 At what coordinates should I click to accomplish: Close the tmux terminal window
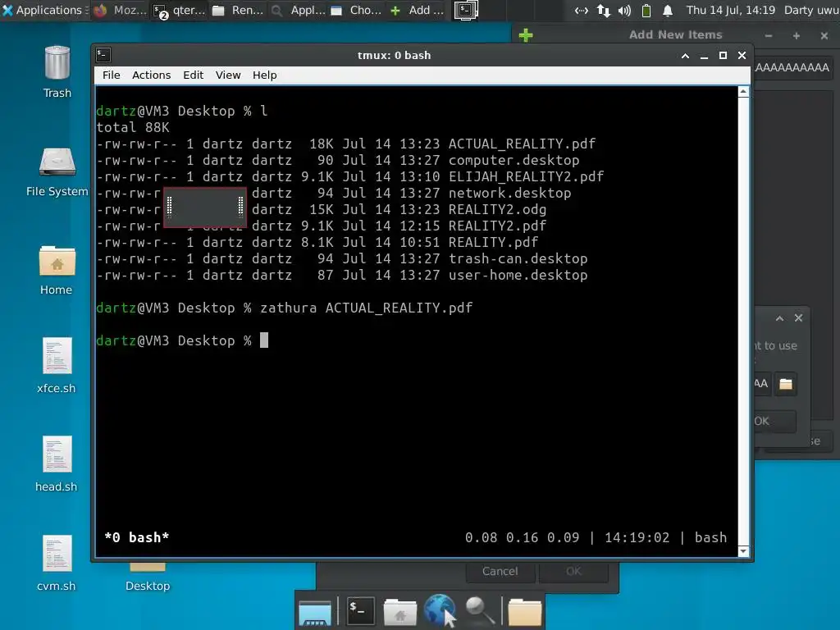742,56
